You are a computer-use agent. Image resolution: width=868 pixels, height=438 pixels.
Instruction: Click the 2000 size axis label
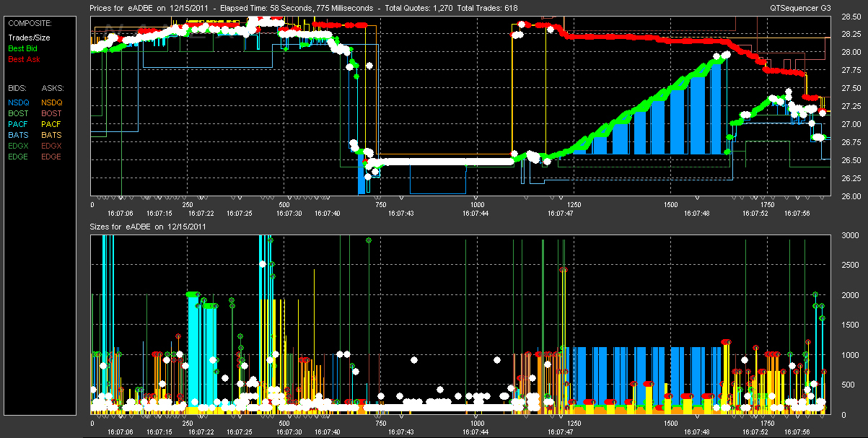(850, 295)
